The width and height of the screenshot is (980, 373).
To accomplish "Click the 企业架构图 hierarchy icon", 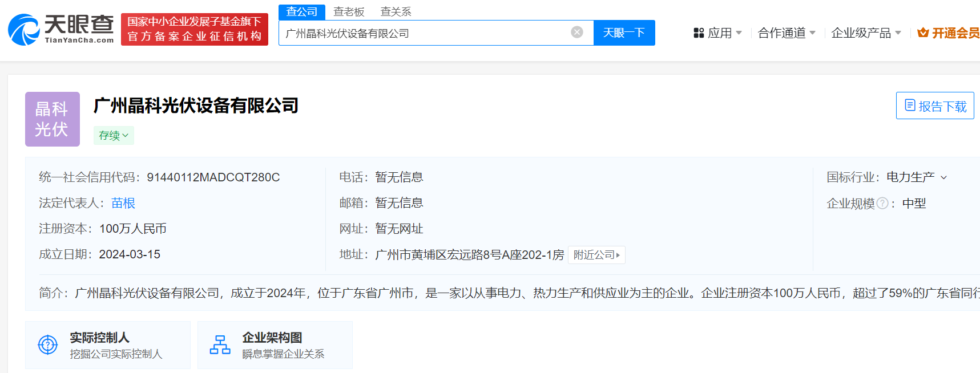I will pyautogui.click(x=220, y=344).
